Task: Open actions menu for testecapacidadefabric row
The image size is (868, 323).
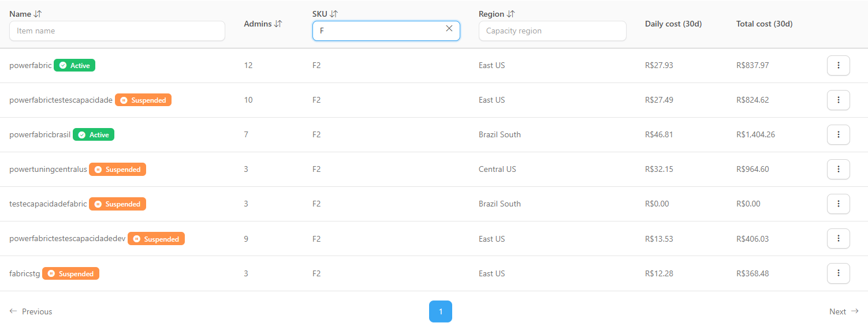Action: coord(839,204)
